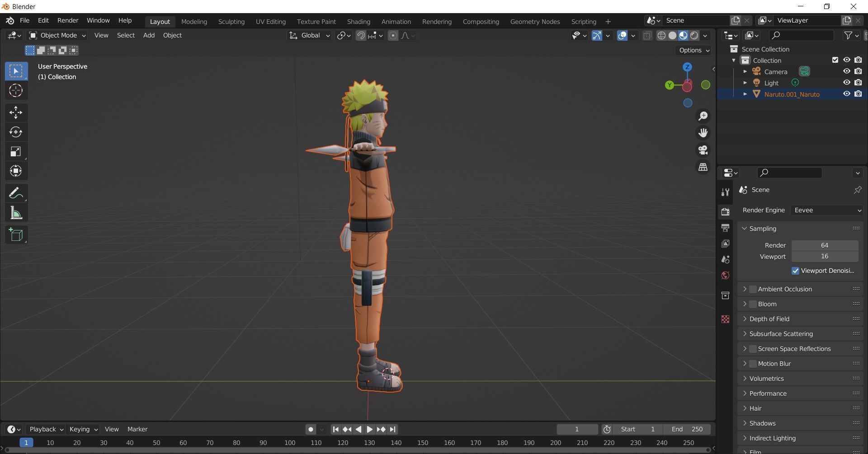Switch to Sculpting workspace tab

click(x=231, y=22)
